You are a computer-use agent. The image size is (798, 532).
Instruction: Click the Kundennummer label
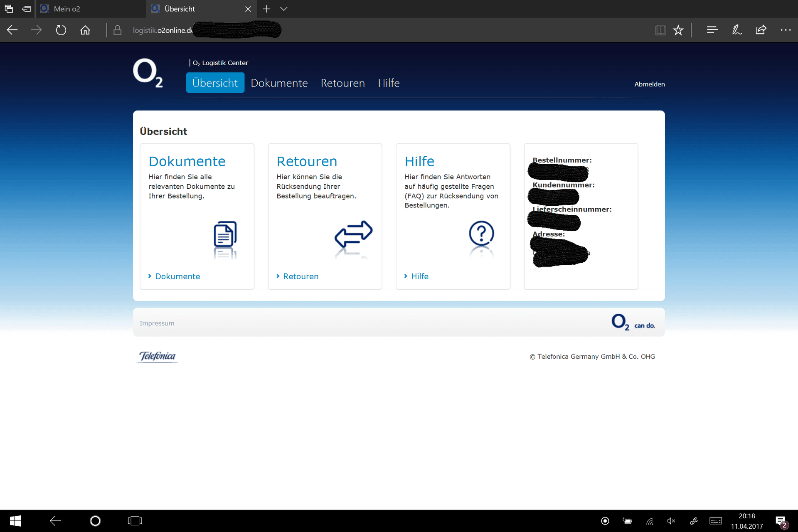pos(564,185)
